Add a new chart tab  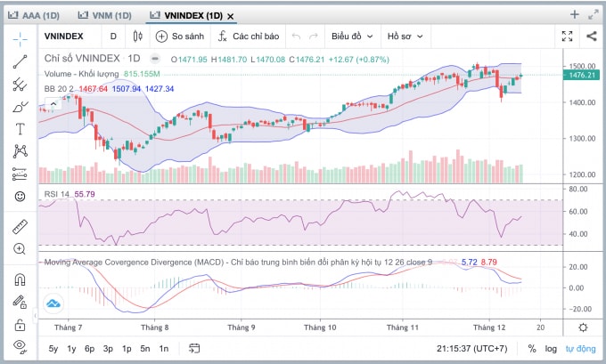point(575,14)
